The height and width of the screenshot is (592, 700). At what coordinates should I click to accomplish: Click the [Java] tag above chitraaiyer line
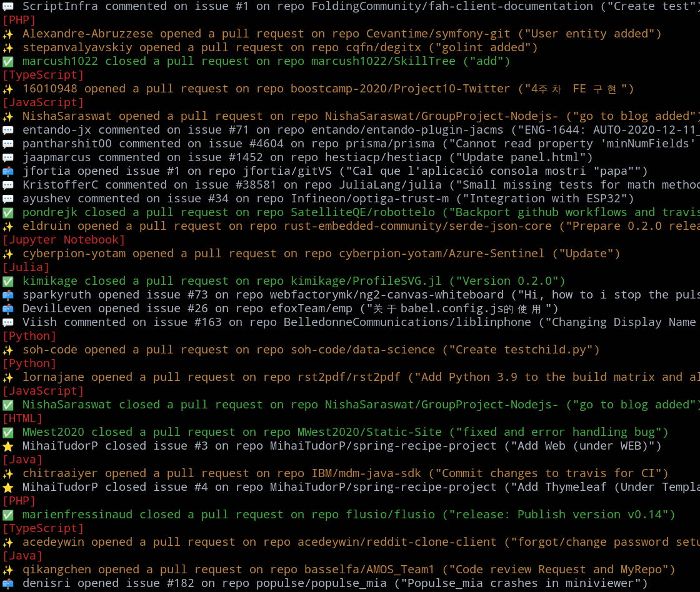(22, 460)
